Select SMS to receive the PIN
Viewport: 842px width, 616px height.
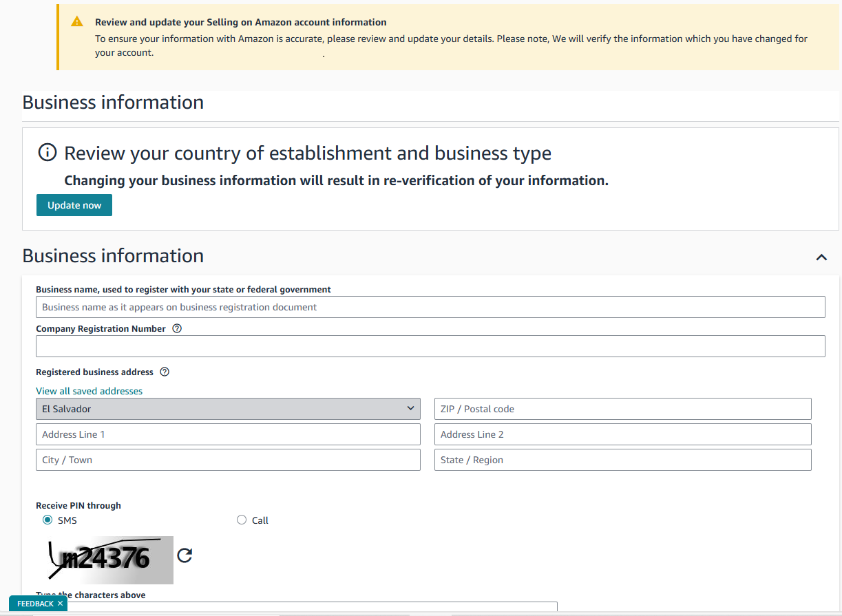click(x=48, y=520)
